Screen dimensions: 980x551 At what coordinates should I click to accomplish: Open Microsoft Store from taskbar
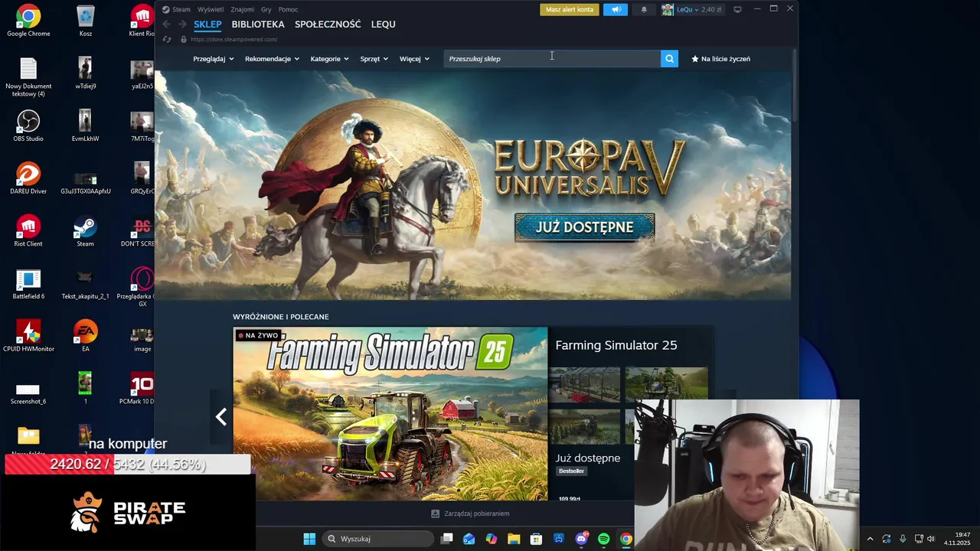tap(536, 539)
